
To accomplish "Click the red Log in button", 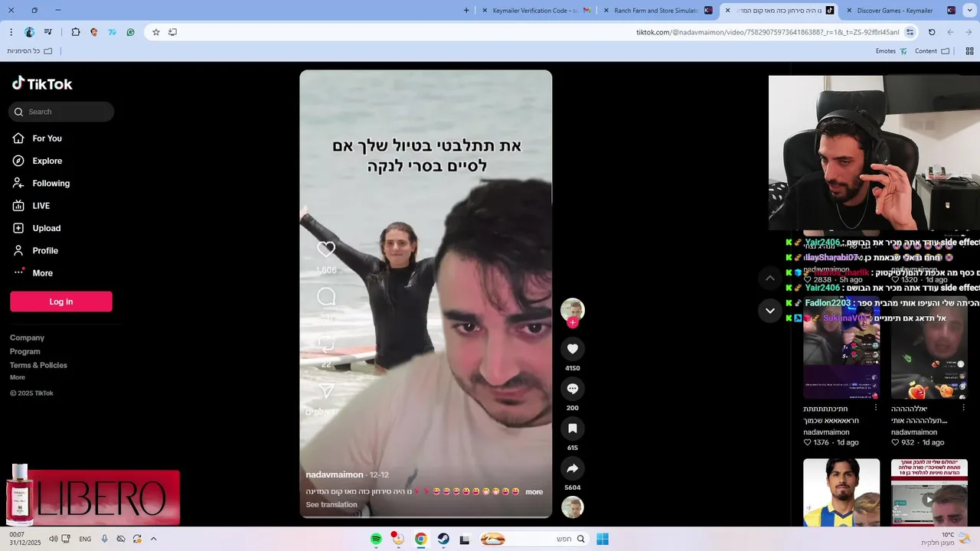I will (61, 302).
